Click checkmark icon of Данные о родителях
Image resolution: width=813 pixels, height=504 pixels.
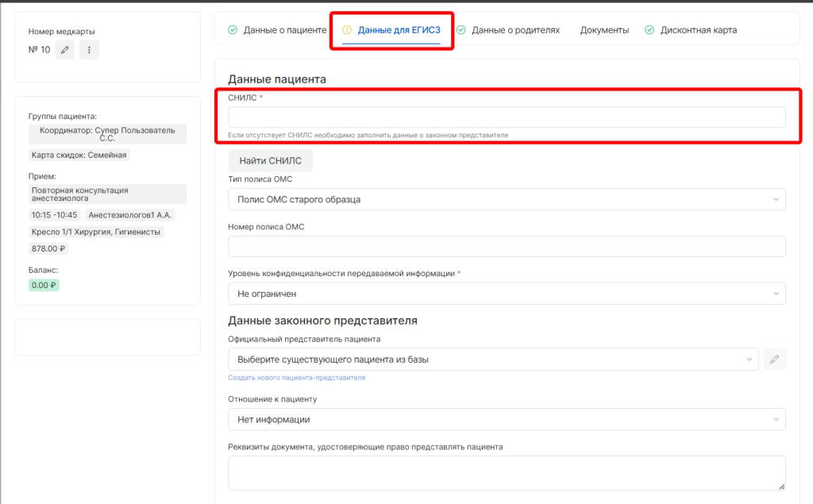461,30
